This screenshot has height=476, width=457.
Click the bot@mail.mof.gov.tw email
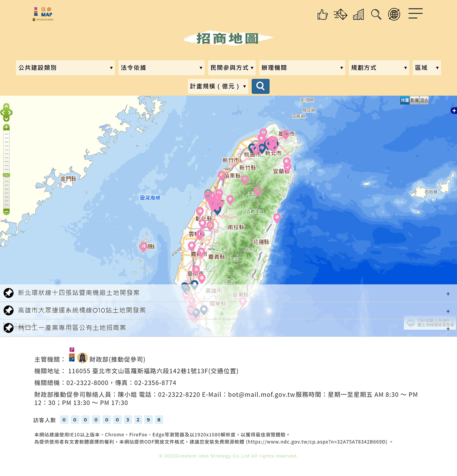pos(262,395)
